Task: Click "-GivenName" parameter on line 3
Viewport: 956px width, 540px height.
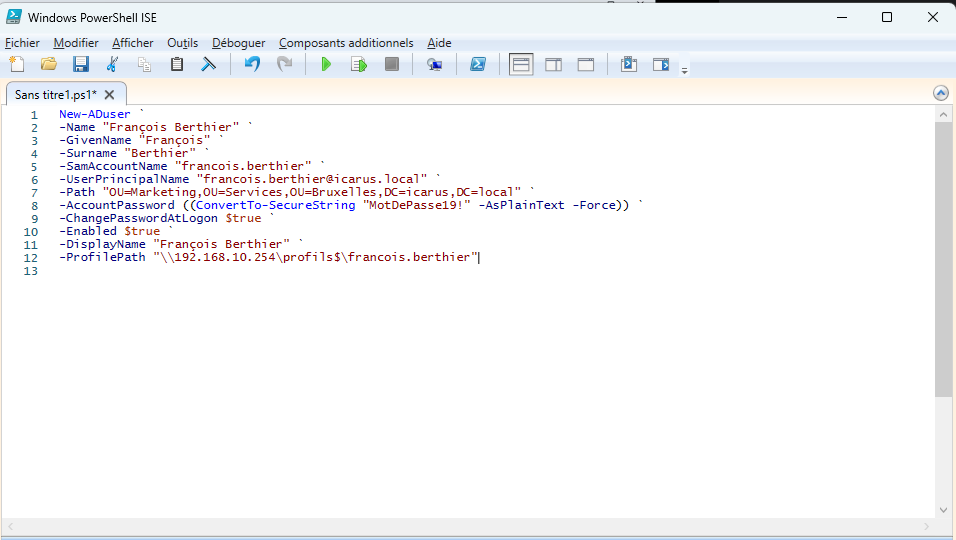Action: pyautogui.click(x=95, y=140)
